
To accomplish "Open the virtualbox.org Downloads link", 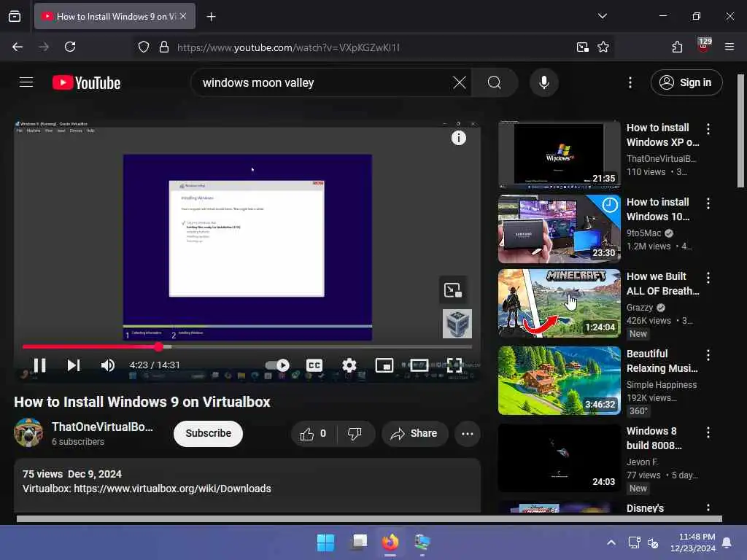I will [172, 489].
